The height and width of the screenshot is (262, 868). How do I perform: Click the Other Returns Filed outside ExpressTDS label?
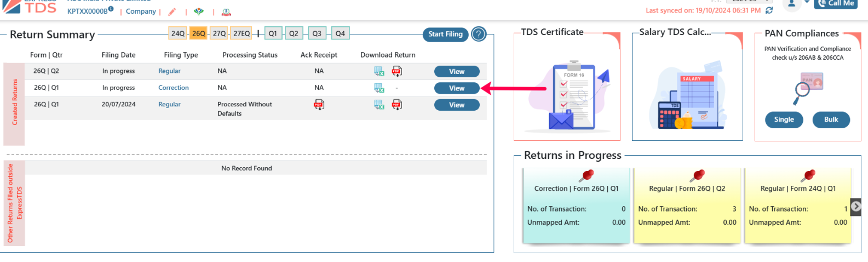[15, 203]
